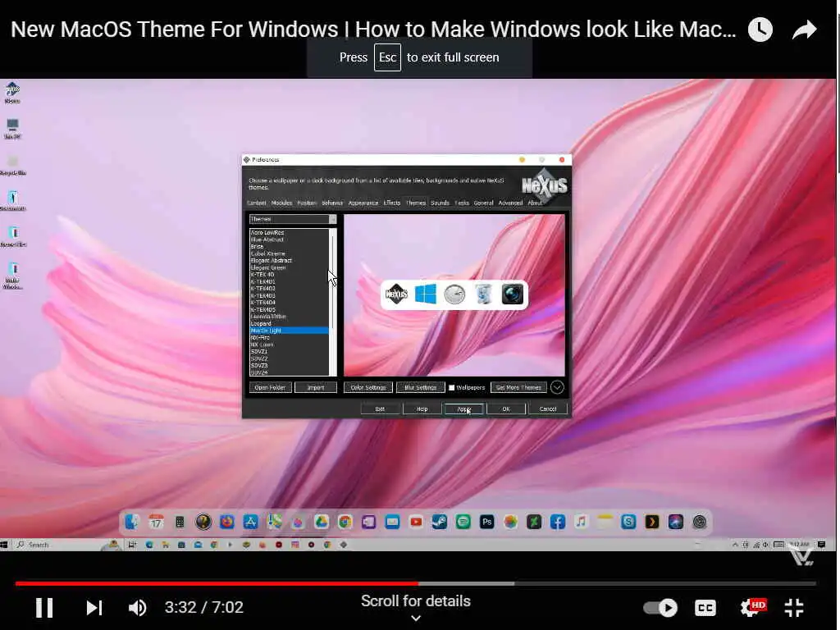The height and width of the screenshot is (630, 840).
Task: Toggle the Wallpapers checkbox
Action: click(452, 387)
